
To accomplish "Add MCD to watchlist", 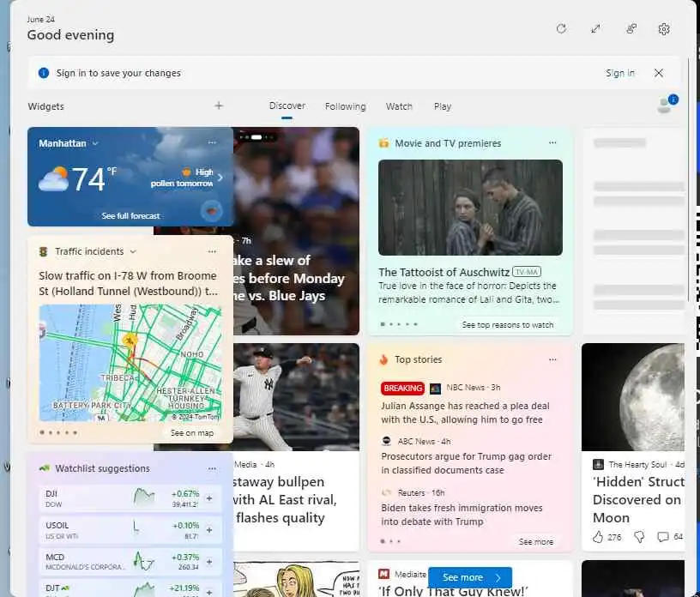I will click(209, 562).
